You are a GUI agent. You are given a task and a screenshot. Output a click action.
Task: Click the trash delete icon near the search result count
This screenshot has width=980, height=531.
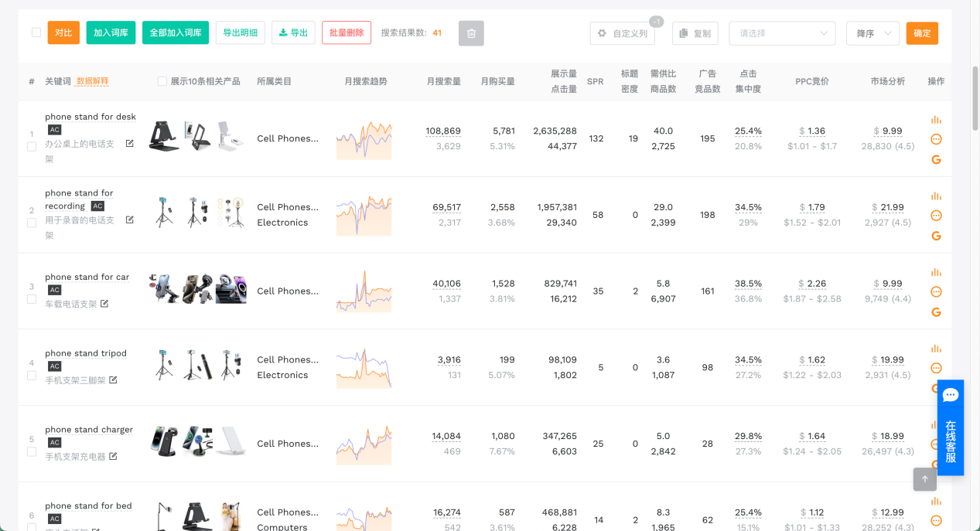471,33
